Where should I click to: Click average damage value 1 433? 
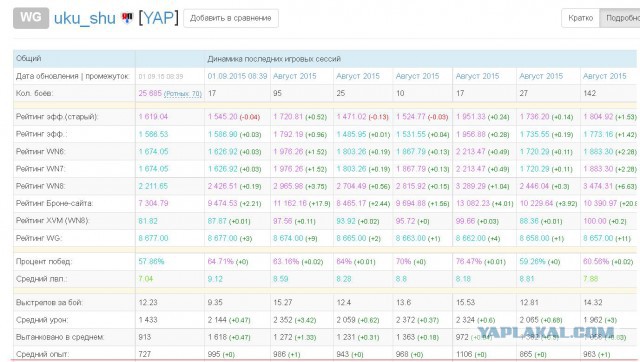[148, 320]
